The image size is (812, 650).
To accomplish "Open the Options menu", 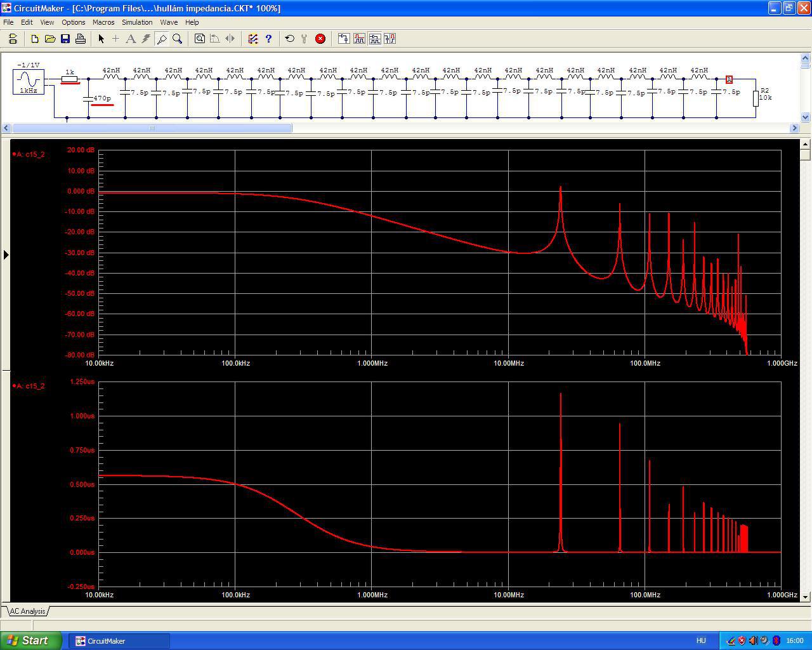I will 74,22.
